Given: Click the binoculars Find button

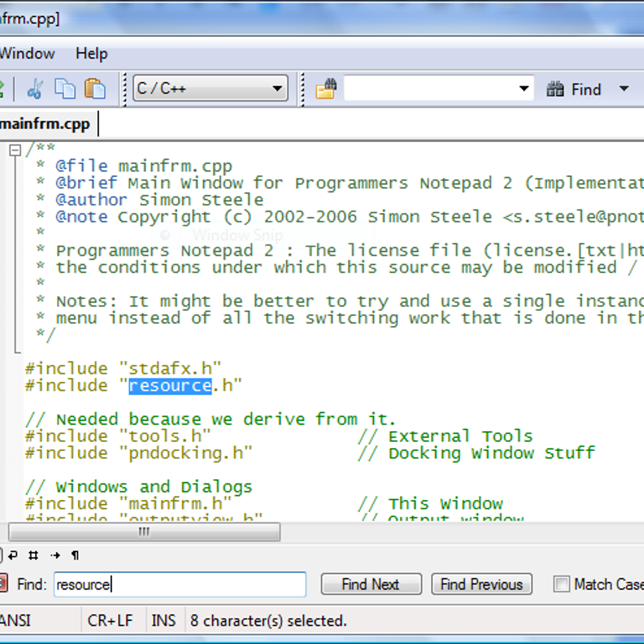Looking at the screenshot, I should point(574,89).
